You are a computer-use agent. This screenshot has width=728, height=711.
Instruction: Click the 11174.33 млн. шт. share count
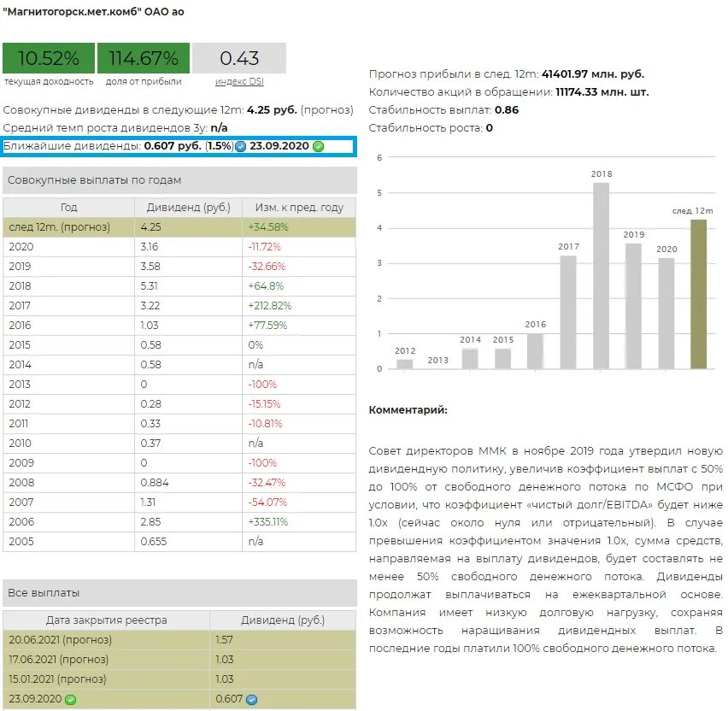click(x=602, y=92)
